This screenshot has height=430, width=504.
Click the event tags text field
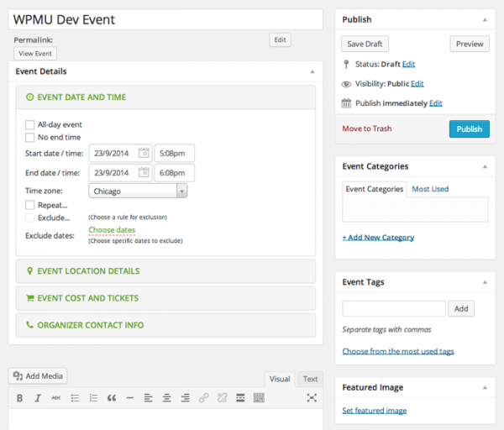pos(394,309)
